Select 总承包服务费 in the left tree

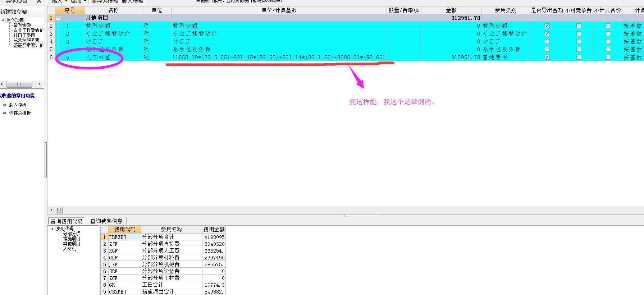pos(27,40)
